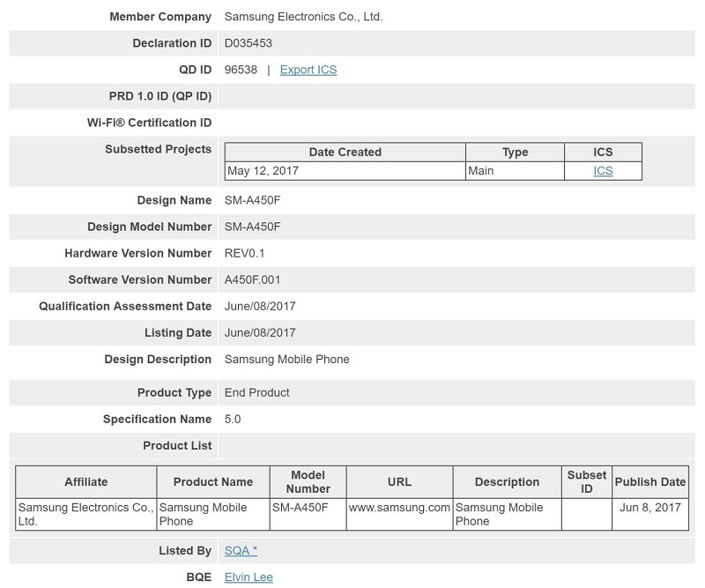
Task: Click the SM-A450F cell in Product List table
Action: click(x=308, y=514)
